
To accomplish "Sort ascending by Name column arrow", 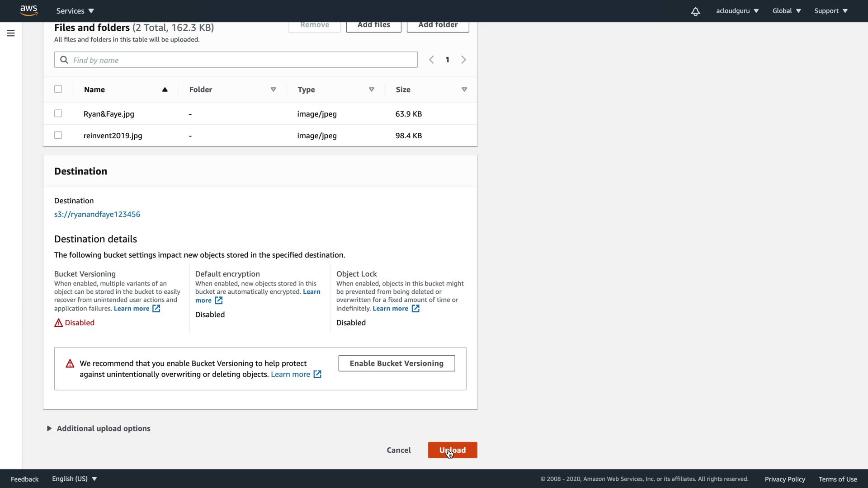I will point(165,89).
